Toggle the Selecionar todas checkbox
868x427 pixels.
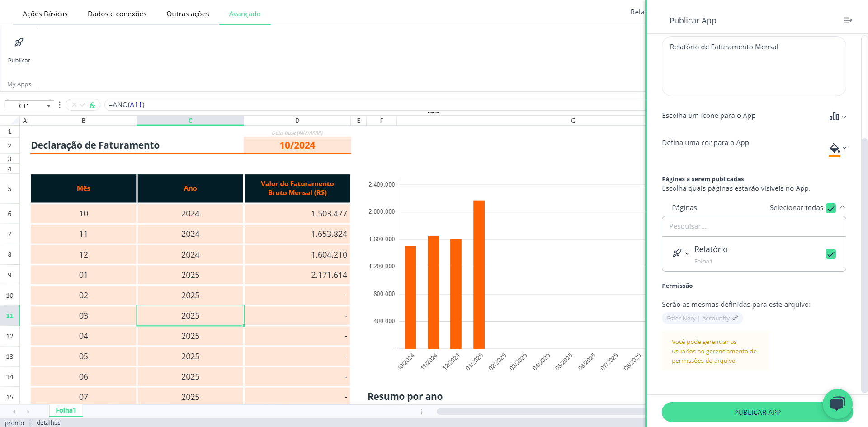[830, 208]
